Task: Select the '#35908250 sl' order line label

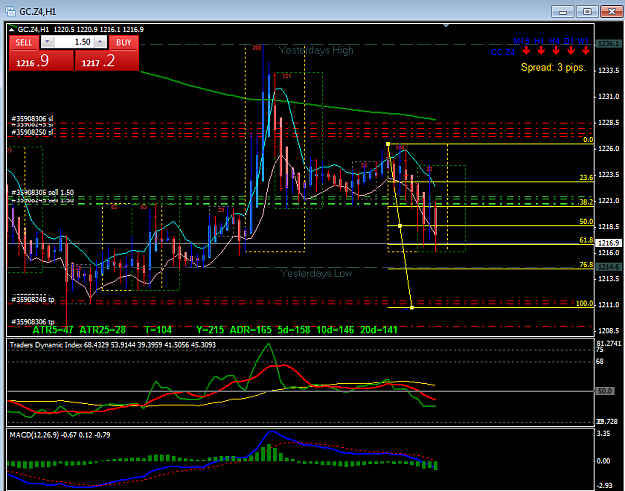Action: [x=32, y=132]
